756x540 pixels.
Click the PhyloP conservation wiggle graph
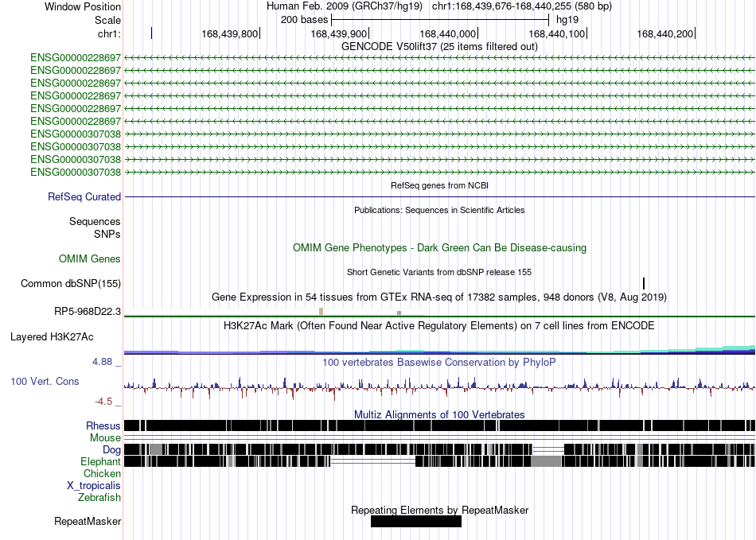439,387
